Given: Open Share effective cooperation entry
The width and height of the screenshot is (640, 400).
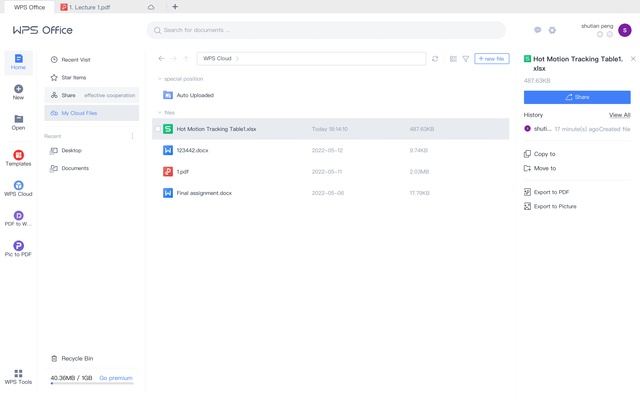Looking at the screenshot, I should (92, 95).
